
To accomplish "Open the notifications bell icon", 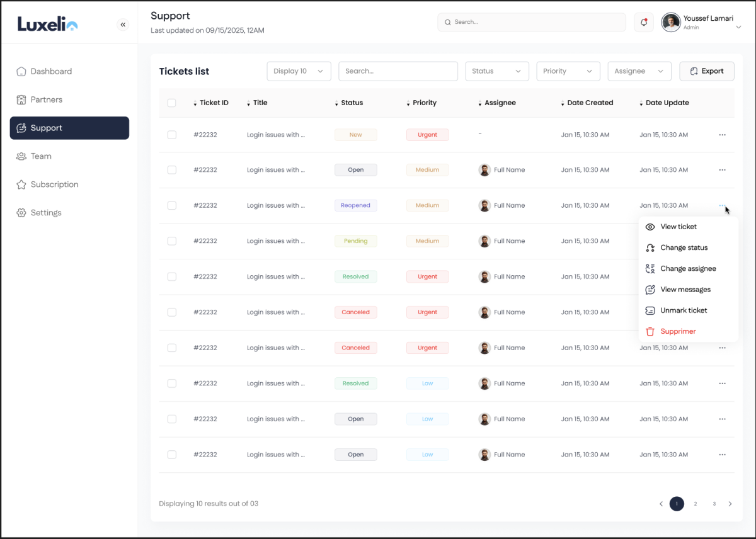I will point(643,22).
